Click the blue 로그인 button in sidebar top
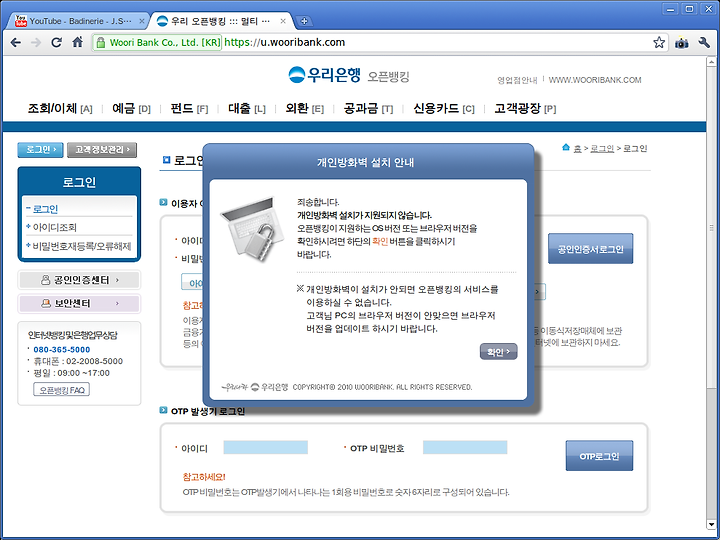The width and height of the screenshot is (720, 540). coord(40,150)
